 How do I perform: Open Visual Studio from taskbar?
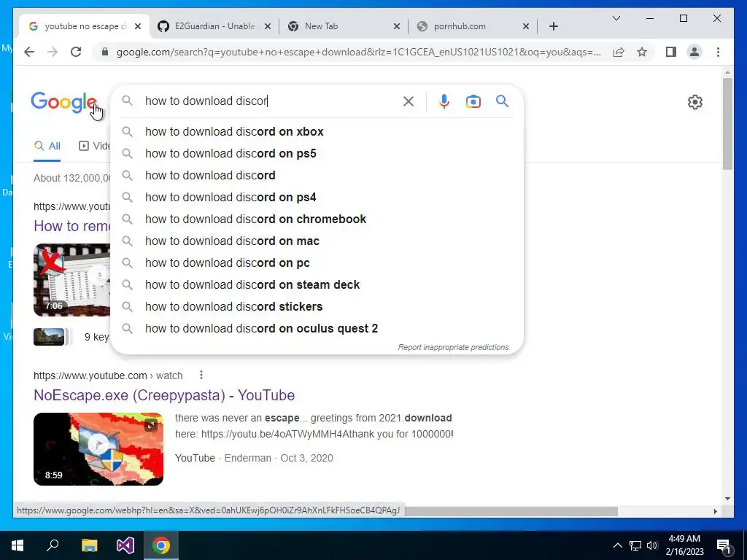[x=125, y=545]
